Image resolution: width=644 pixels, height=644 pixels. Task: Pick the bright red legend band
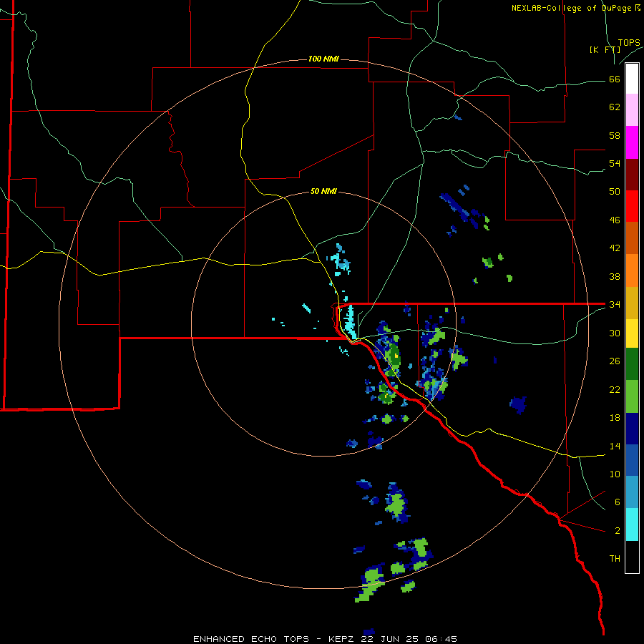[x=632, y=206]
